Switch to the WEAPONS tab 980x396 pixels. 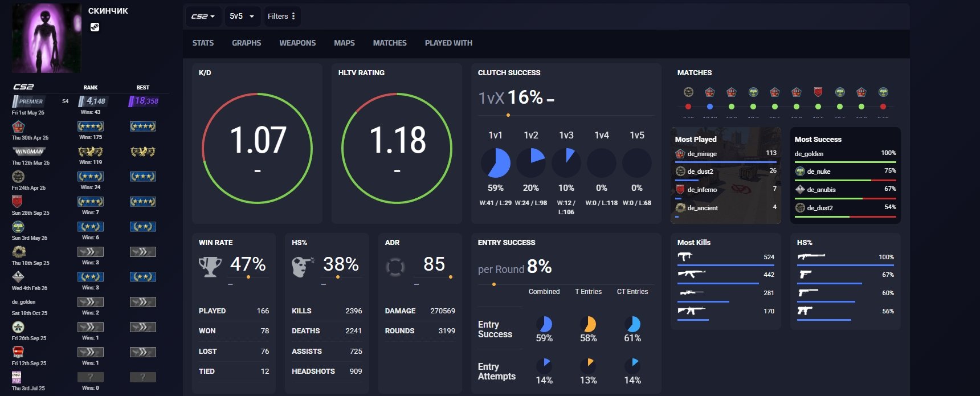[x=297, y=43]
